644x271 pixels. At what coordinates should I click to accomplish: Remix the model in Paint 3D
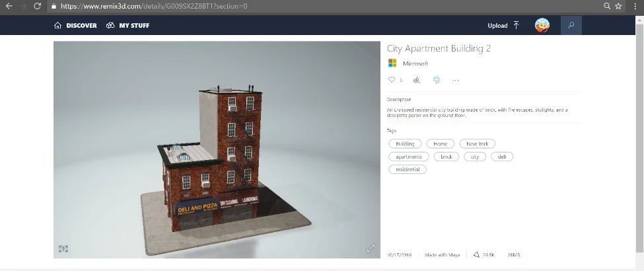436,80
